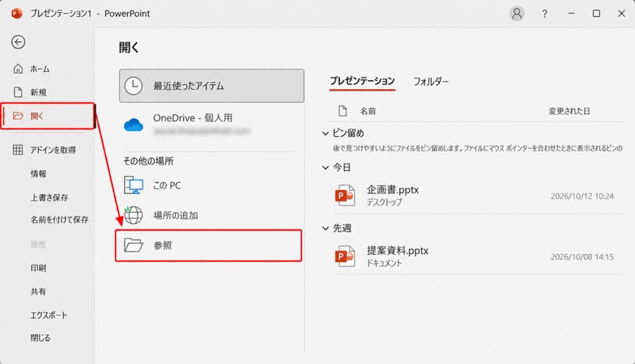Image resolution: width=635 pixels, height=364 pixels.
Task: Click the help question mark icon
Action: click(x=544, y=14)
